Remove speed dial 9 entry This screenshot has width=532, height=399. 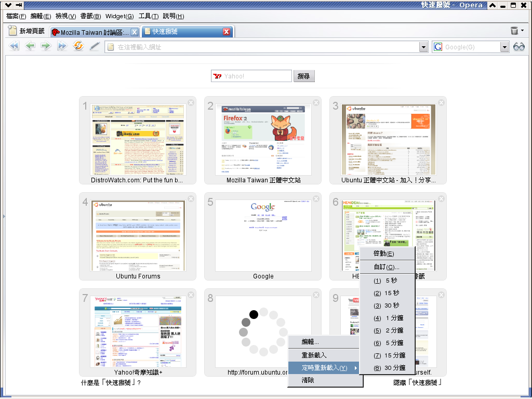click(442, 295)
